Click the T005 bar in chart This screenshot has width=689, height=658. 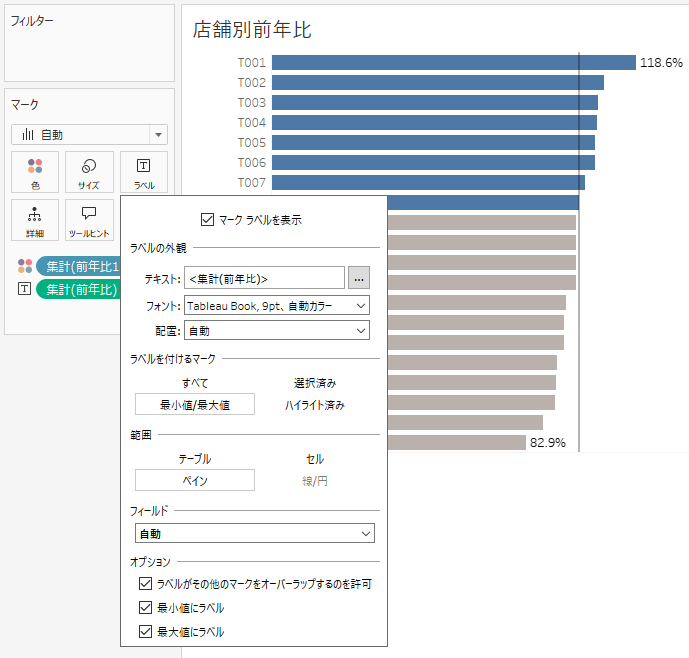[433, 142]
